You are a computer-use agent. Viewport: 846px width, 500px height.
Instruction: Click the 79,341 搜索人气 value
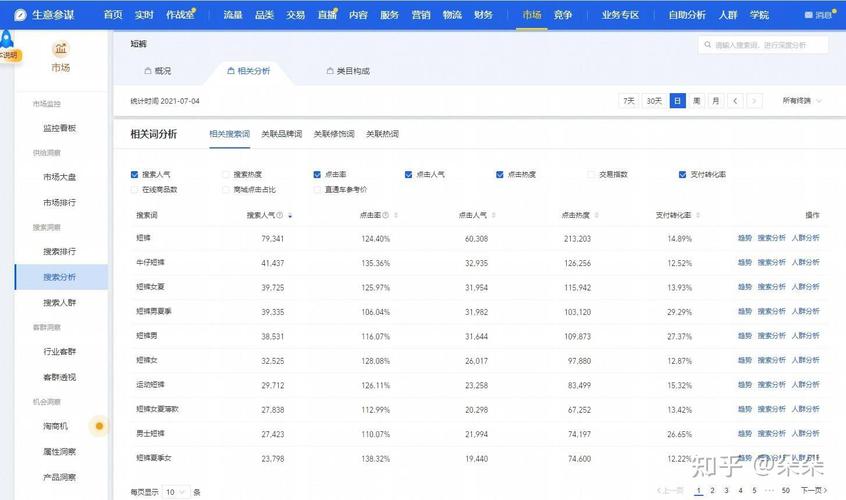tap(272, 238)
